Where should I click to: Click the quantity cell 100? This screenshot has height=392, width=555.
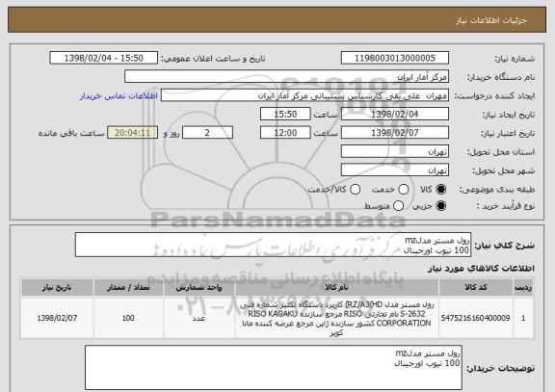(x=128, y=318)
